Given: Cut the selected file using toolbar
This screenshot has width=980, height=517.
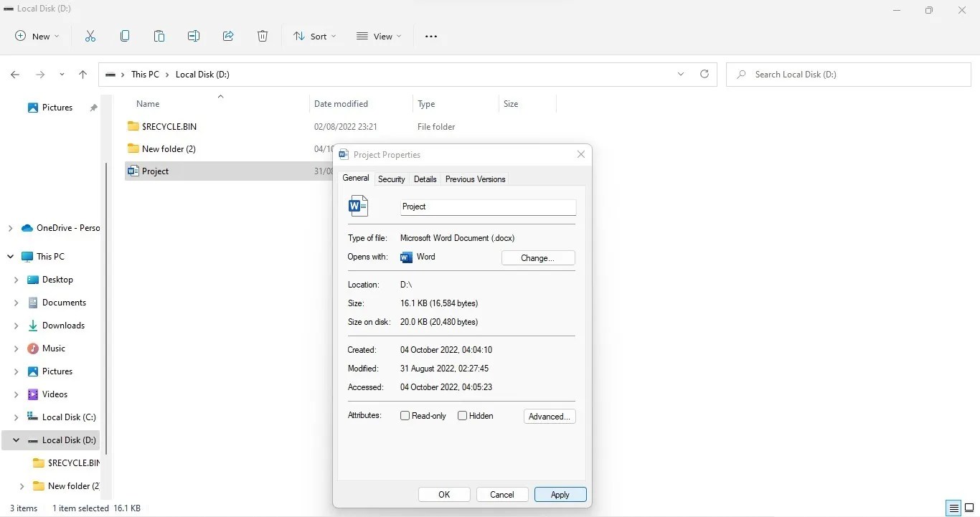Looking at the screenshot, I should click(90, 36).
